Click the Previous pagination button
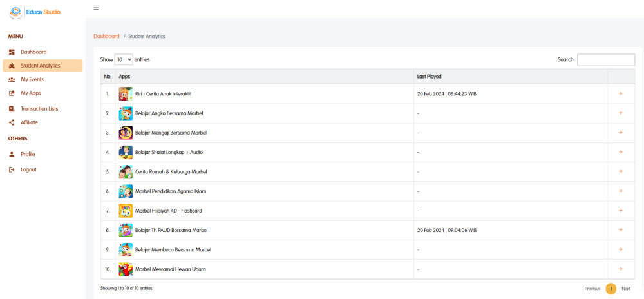This screenshot has width=644, height=299. coord(592,289)
